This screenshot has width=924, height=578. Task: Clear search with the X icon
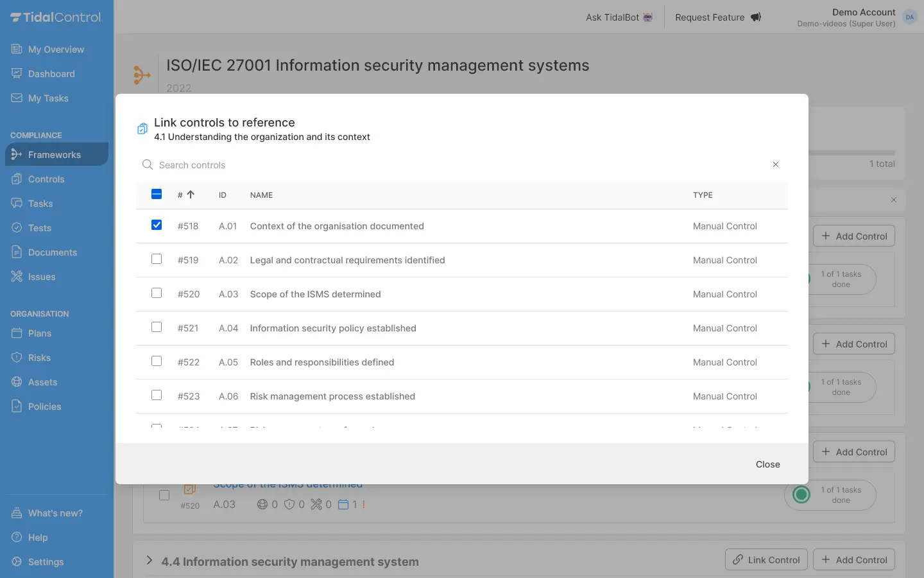point(776,165)
